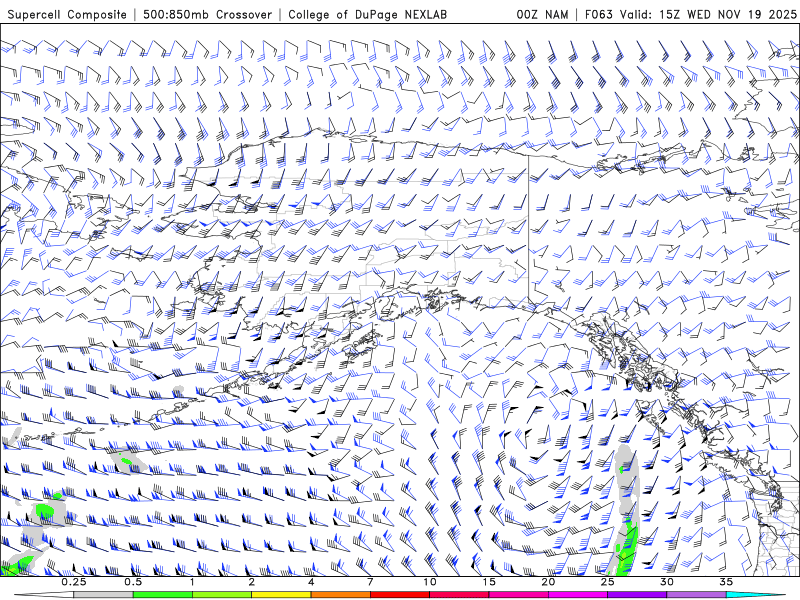Click the 0.25 color scale label

click(74, 582)
